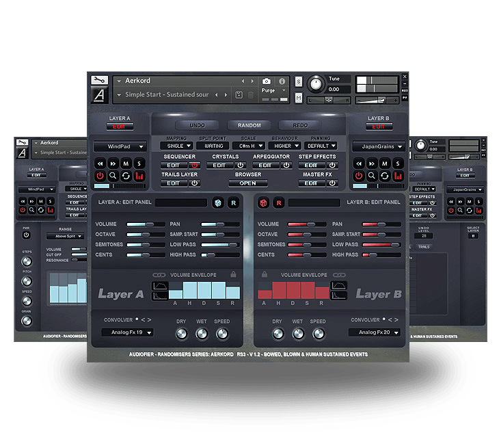Go to previous instrument next to Aerkord
Screen dimensions: 499x448
point(243,81)
